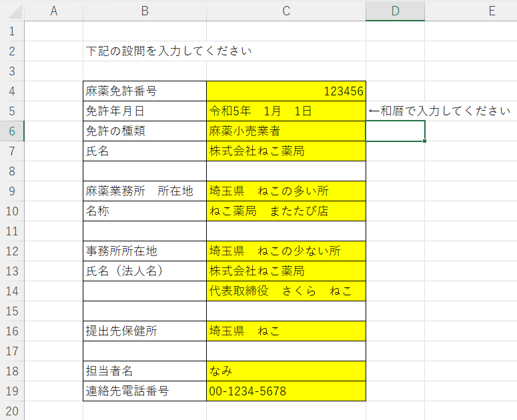Select the ねこ薬局 またたび店 cell
The image size is (517, 420).
tap(286, 211)
